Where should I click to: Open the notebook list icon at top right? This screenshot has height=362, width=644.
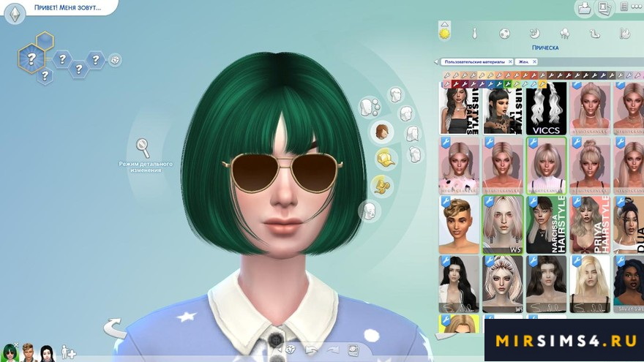tap(624, 7)
